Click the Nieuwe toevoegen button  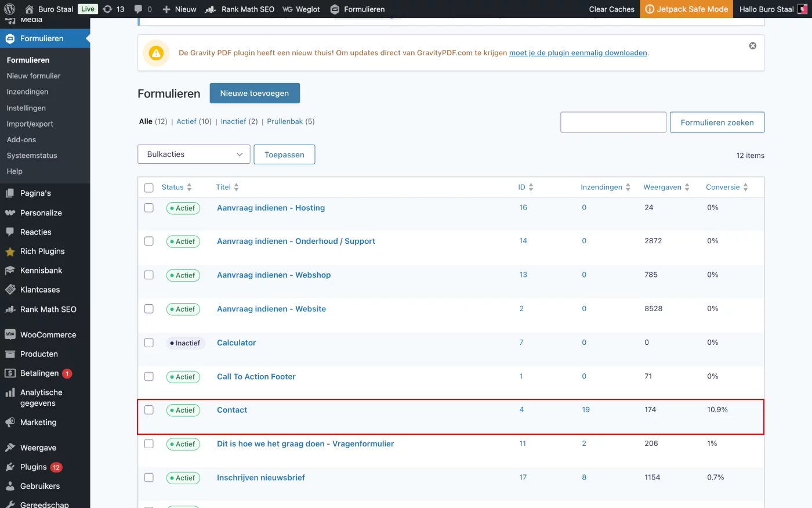(255, 93)
